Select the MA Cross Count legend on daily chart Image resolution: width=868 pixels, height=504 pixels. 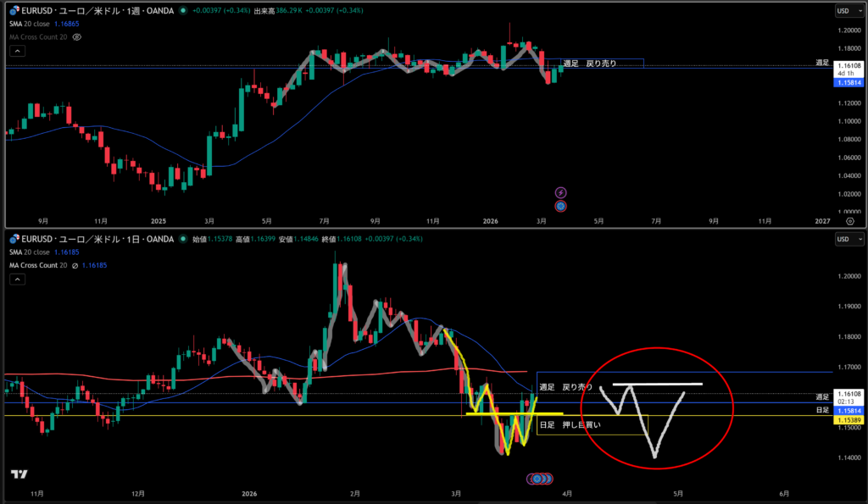39,266
